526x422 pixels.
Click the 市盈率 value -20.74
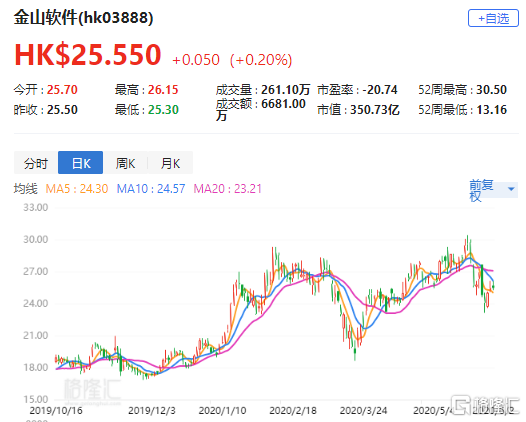(380, 90)
